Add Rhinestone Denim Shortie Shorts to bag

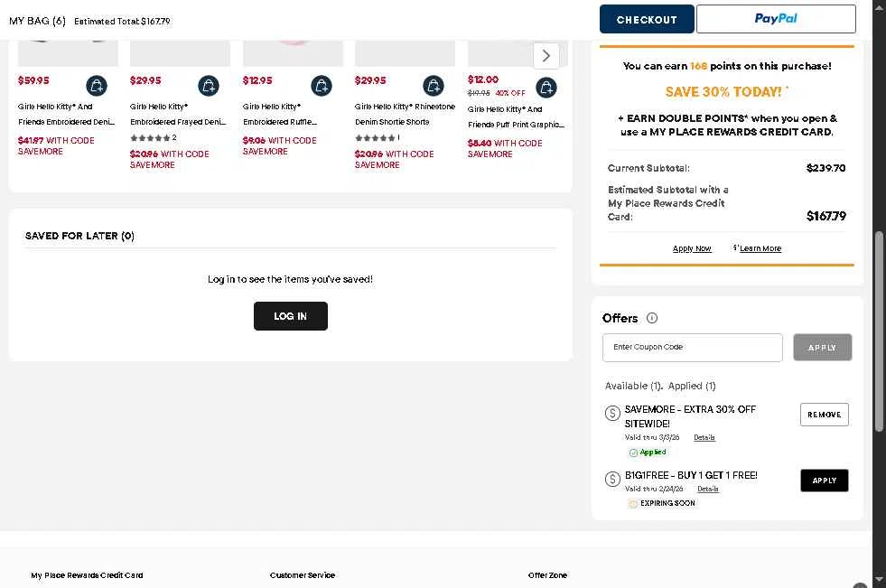coord(434,86)
